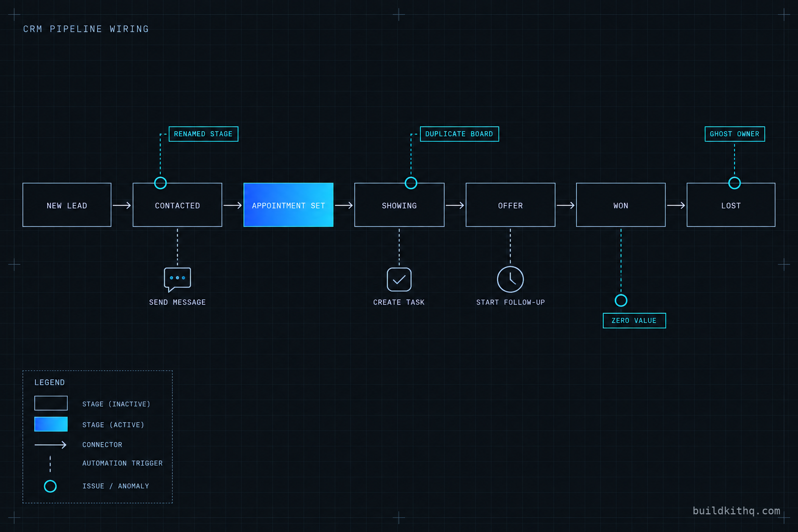Select the Lost stage box
798x532 pixels.
pyautogui.click(x=731, y=205)
